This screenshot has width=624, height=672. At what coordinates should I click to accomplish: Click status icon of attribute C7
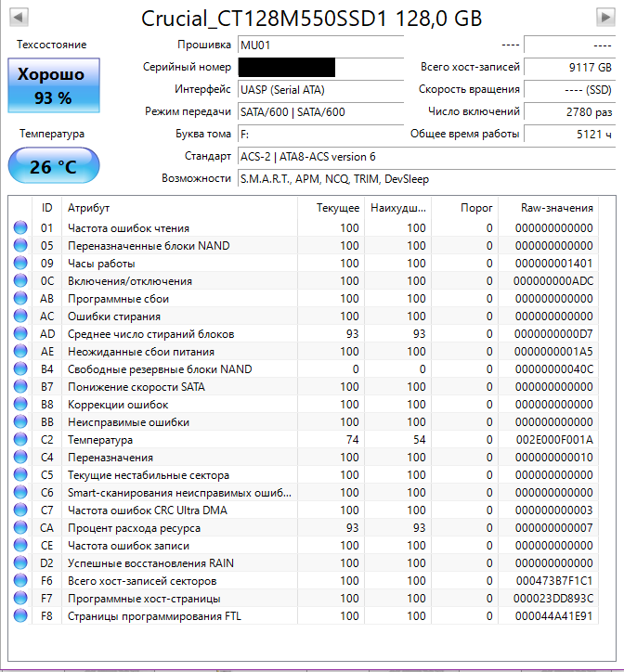20,510
